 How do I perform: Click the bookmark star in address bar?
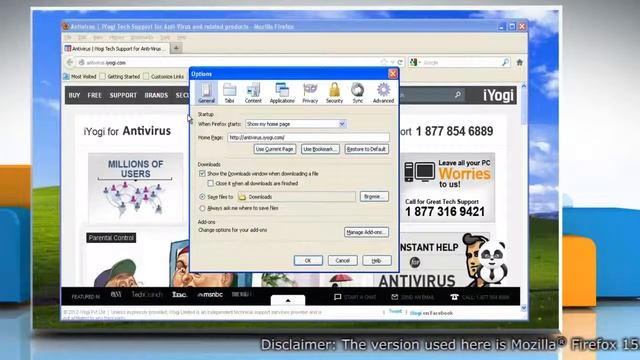pos(384,62)
